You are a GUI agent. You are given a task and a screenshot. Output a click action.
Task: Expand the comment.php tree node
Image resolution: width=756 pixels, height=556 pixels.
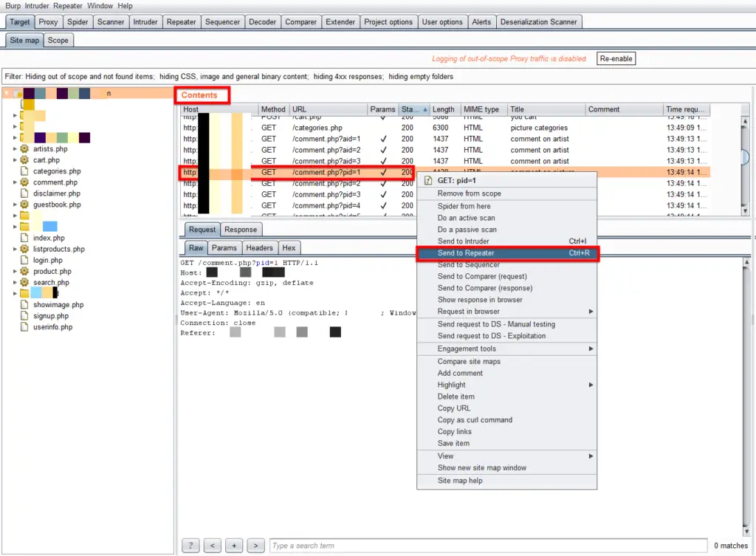15,182
